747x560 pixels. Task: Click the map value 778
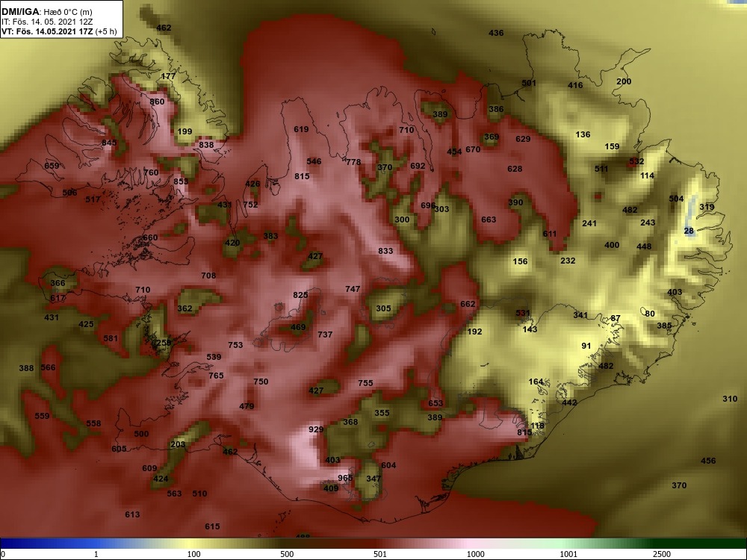(353, 162)
